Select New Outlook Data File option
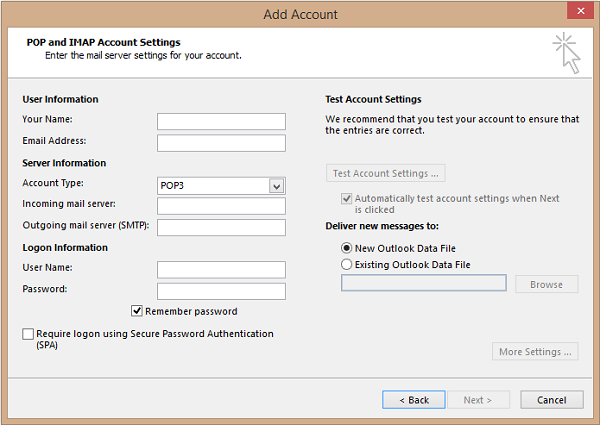 click(x=346, y=248)
